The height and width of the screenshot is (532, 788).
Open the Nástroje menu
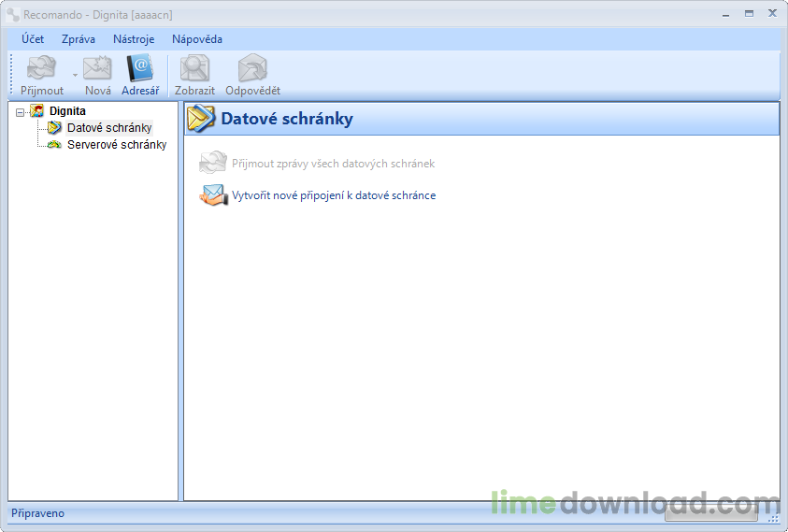pos(134,39)
